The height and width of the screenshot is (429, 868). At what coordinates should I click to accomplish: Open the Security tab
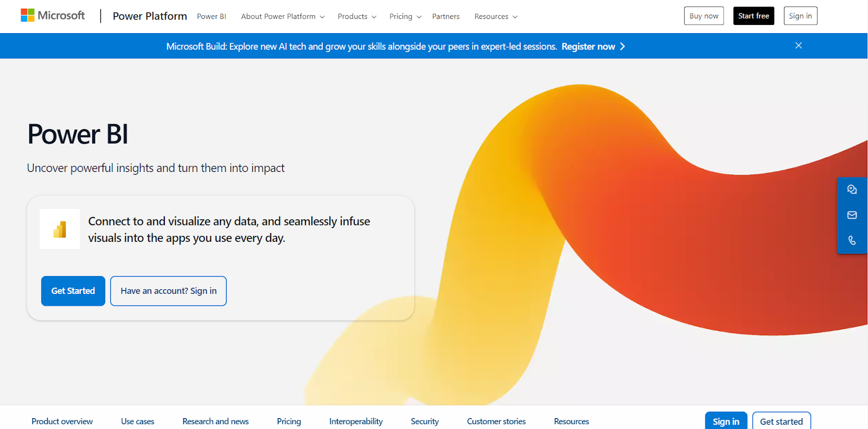click(x=425, y=421)
